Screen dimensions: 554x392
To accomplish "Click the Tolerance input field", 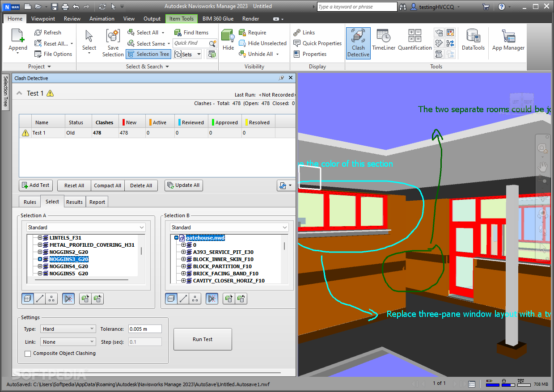I will (x=145, y=329).
